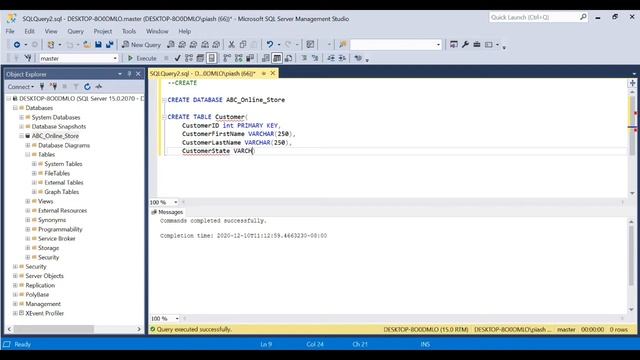Image resolution: width=640 pixels, height=360 pixels.
Task: Click Specify Values for Template Parameters icon
Action: coord(358,58)
